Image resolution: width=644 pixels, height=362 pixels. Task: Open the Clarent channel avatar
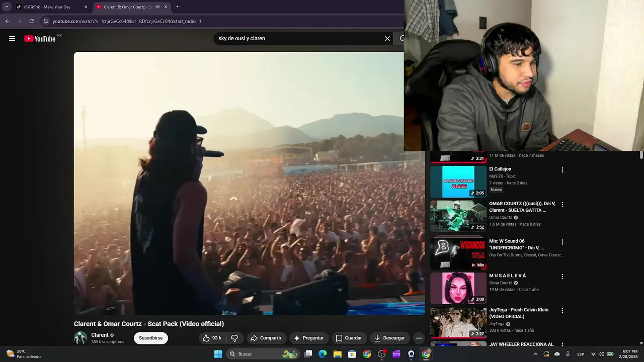click(80, 338)
